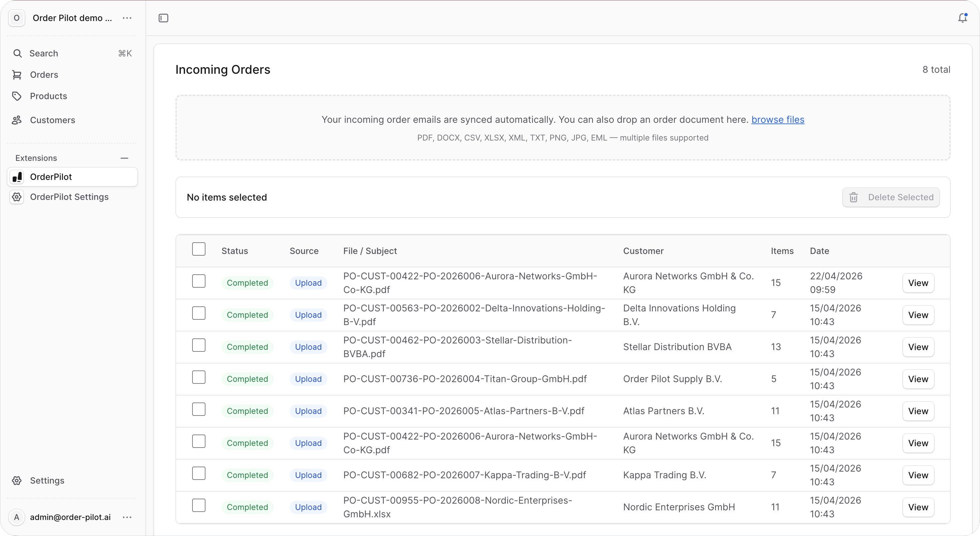View the 15/04/2026 Aurora Networks order

(x=918, y=443)
